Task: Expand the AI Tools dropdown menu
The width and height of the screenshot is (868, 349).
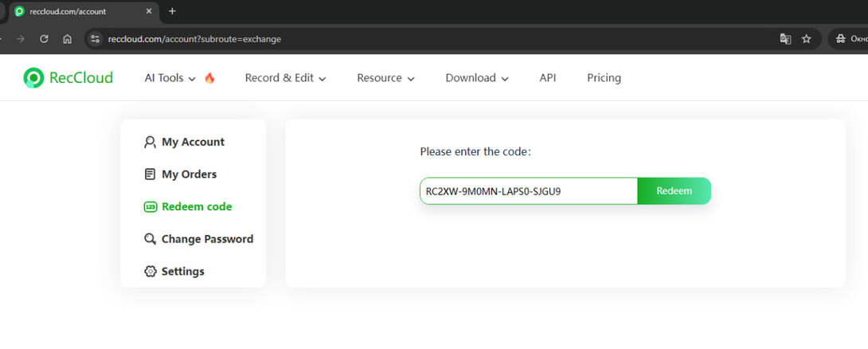Action: 170,78
